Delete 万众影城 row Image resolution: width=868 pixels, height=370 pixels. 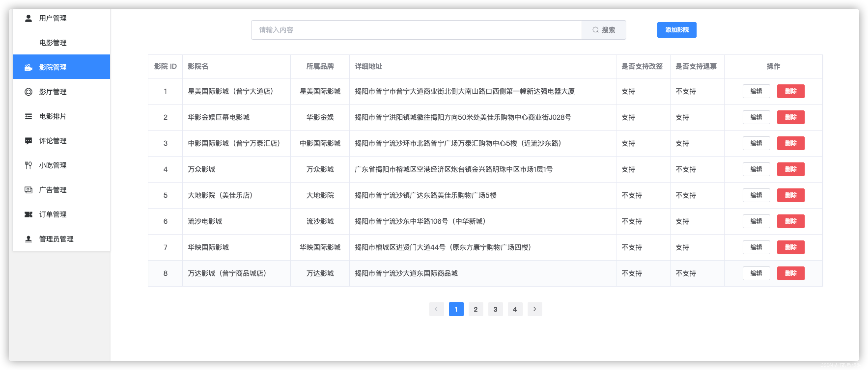pos(790,169)
